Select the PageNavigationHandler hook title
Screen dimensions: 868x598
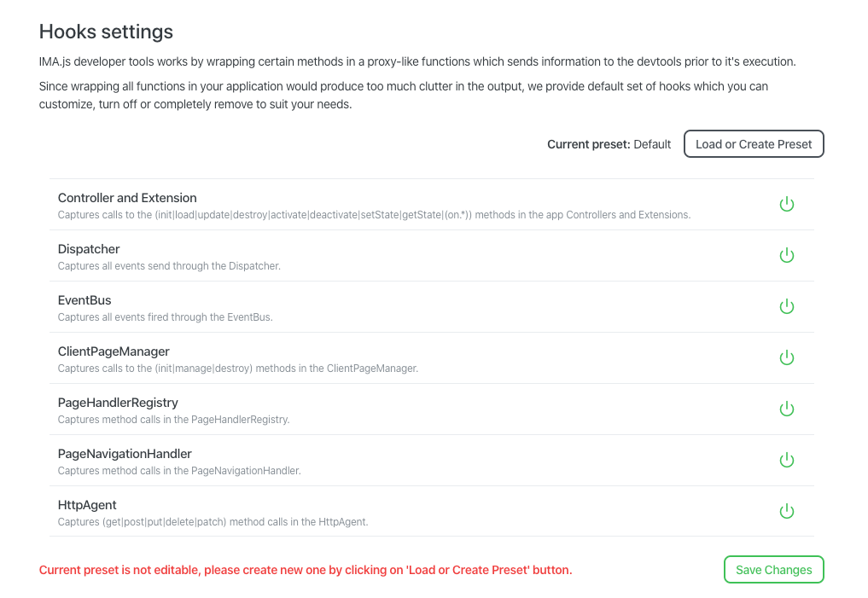pos(125,454)
